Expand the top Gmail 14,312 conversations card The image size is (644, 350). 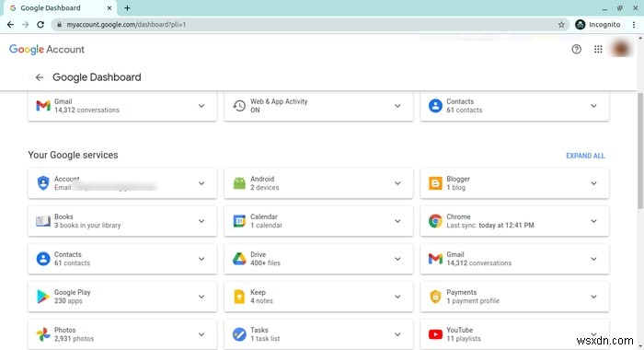tap(201, 106)
